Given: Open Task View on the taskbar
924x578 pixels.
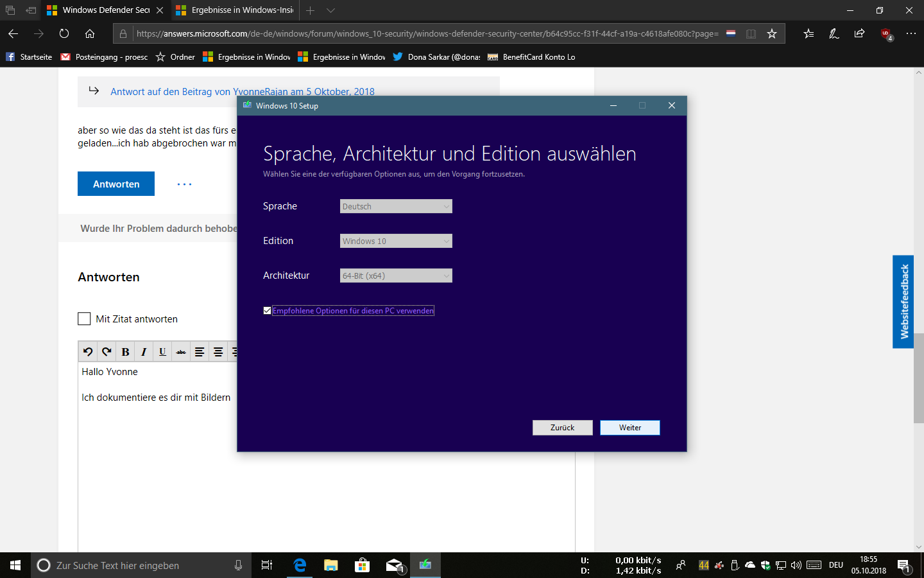Looking at the screenshot, I should coord(267,565).
